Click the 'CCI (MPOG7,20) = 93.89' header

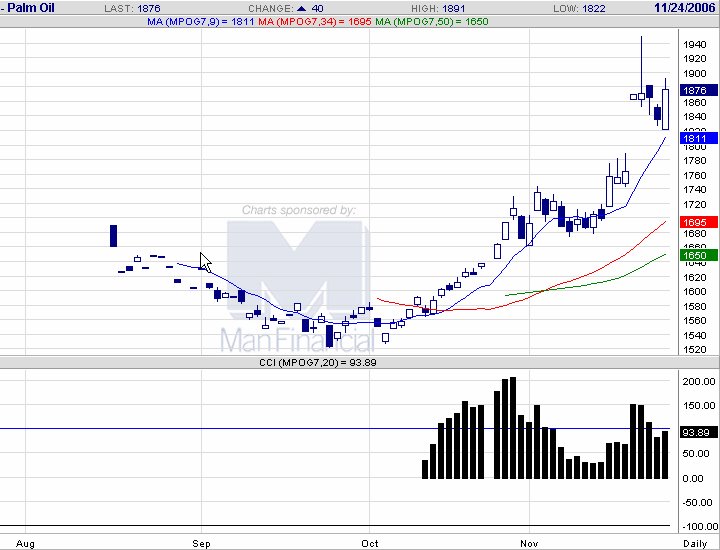pos(318,363)
